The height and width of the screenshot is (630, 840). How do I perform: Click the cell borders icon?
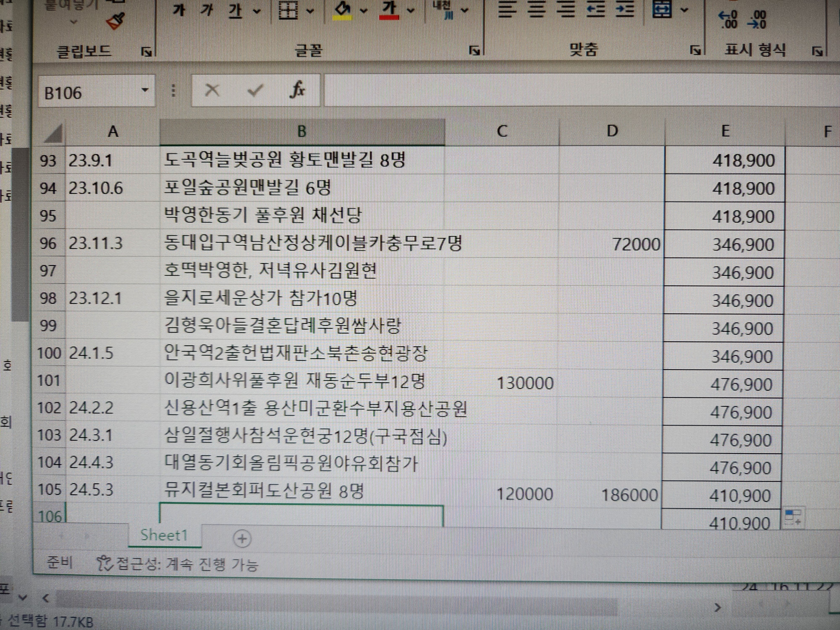288,10
